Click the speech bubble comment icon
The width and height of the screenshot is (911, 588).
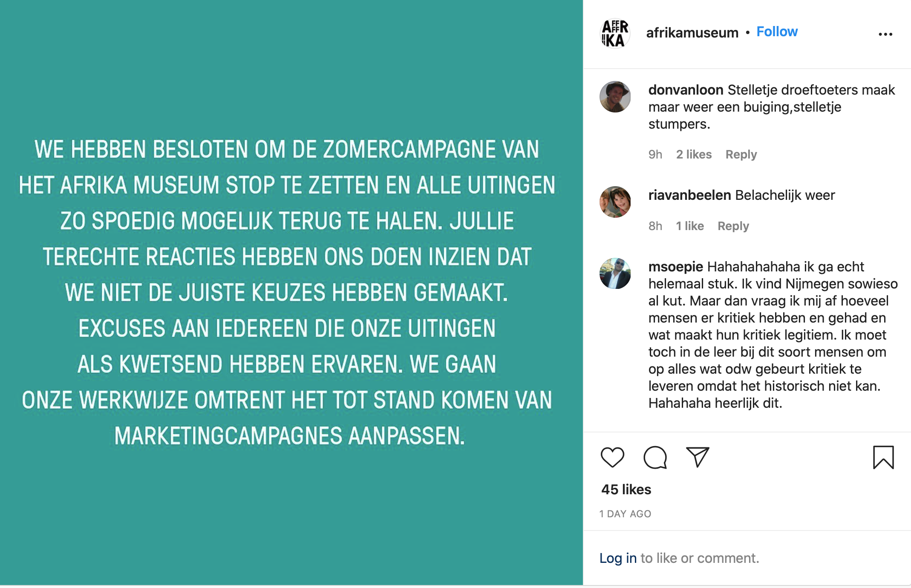tap(655, 458)
